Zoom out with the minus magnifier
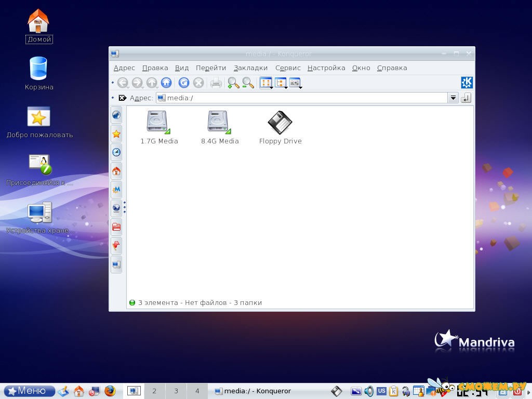Viewport: 532px width, 399px height. [x=248, y=83]
